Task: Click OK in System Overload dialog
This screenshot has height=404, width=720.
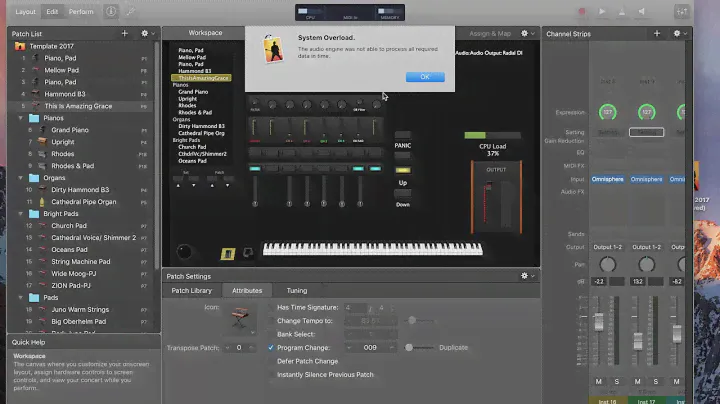Action: (424, 77)
